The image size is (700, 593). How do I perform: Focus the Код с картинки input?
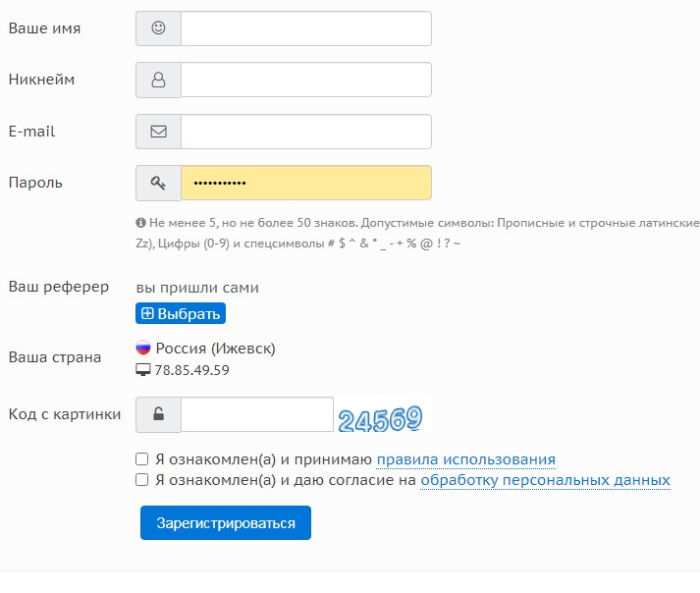tap(257, 414)
